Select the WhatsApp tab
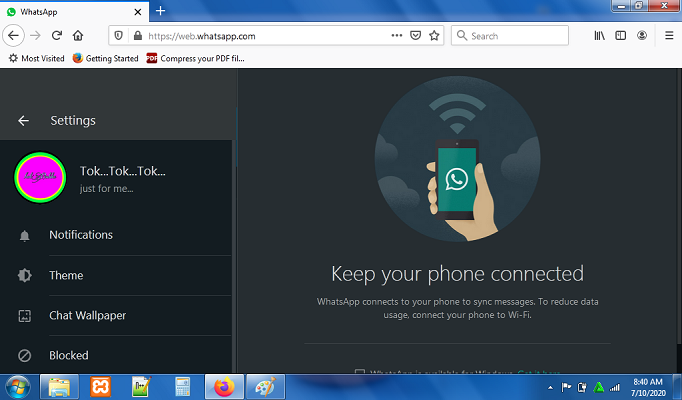 coord(74,12)
